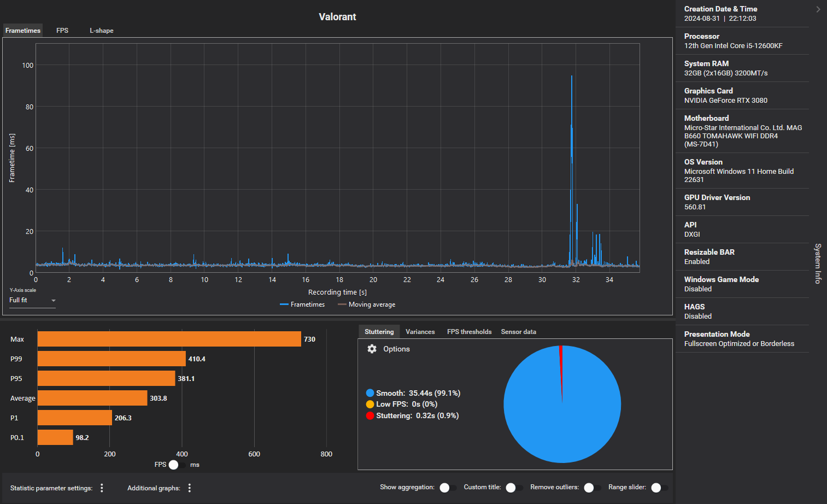Select the Variances tab
Image resolution: width=827 pixels, height=504 pixels.
click(420, 332)
